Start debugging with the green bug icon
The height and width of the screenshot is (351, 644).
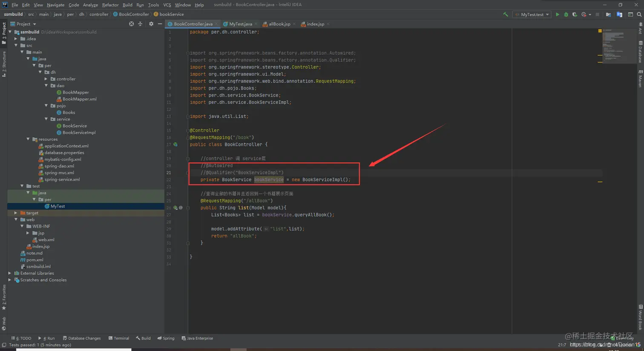(x=566, y=14)
